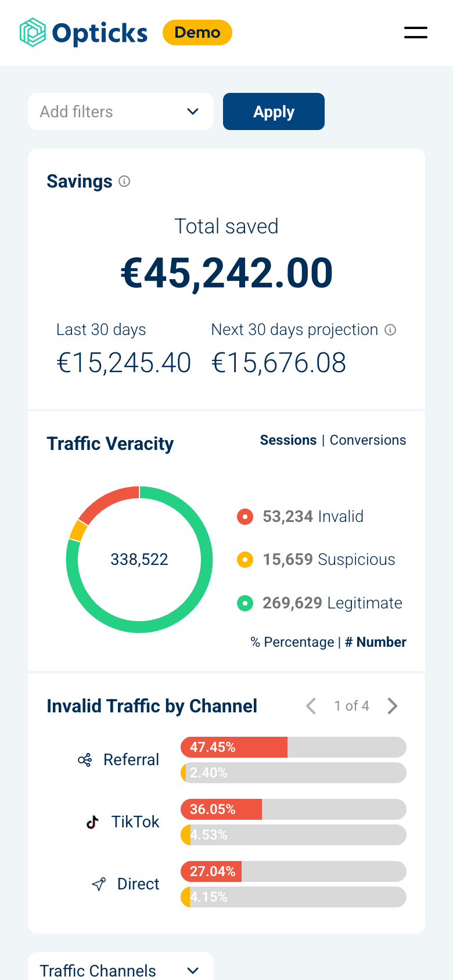Click the Opticks logo icon
Screen dimensions: 453x980
coord(33,33)
